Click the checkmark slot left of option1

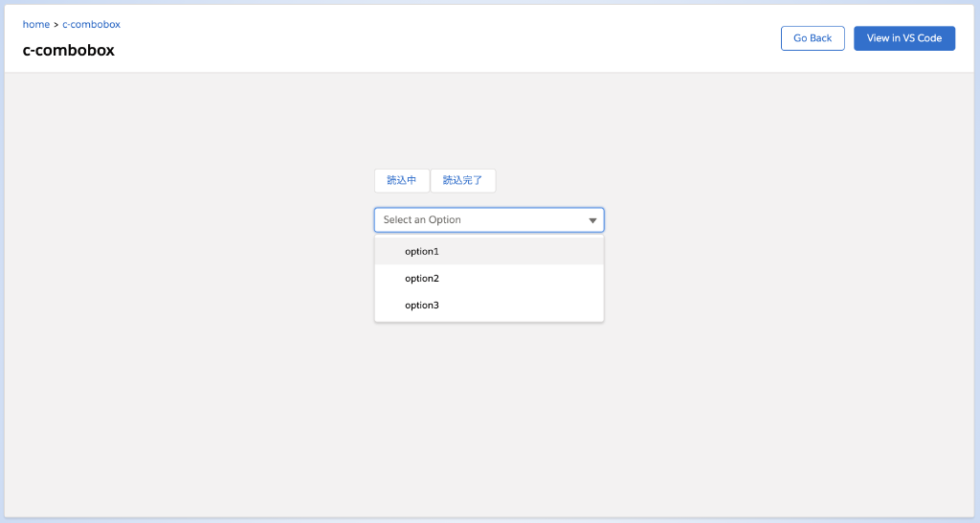click(x=390, y=251)
